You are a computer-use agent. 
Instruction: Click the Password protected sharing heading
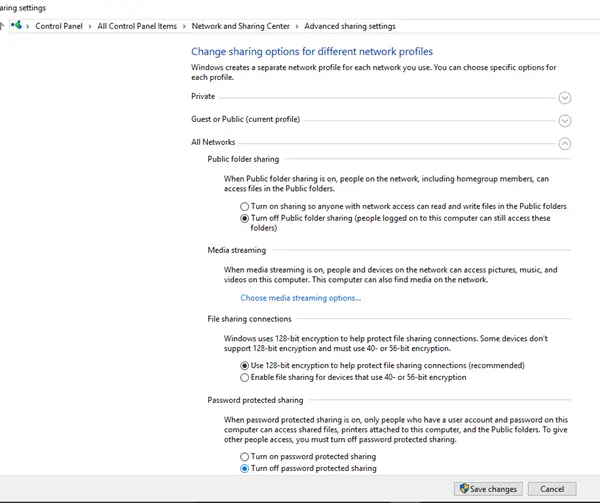pos(255,400)
